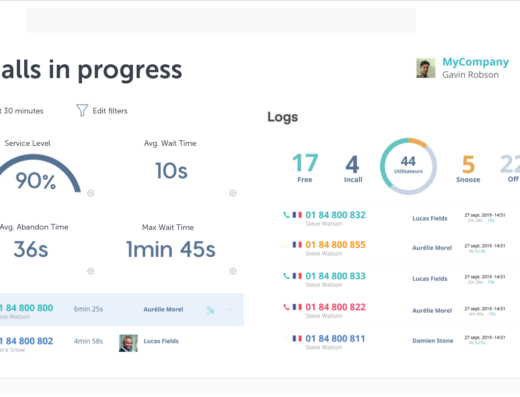The height and width of the screenshot is (397, 520).
Task: Open log entry 01 84 800 811
Action: tap(335, 339)
